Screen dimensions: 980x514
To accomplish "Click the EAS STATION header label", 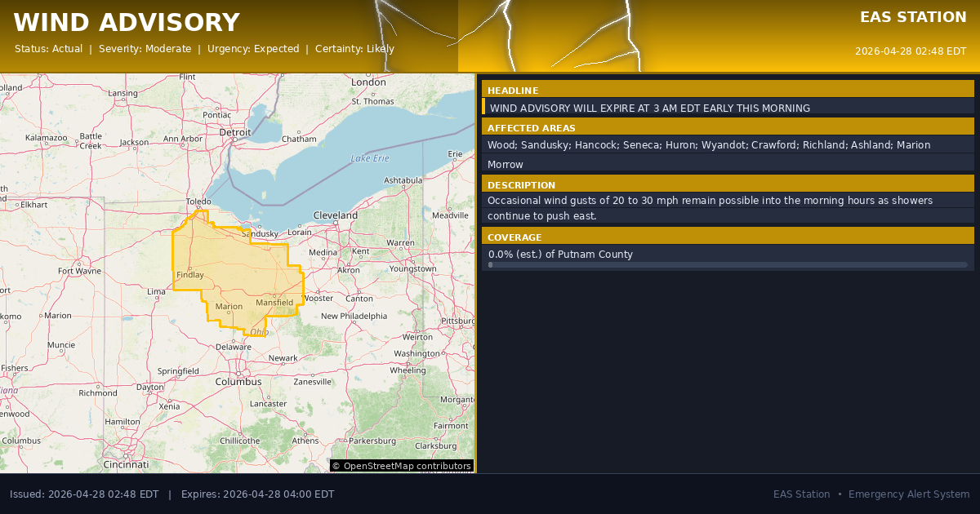I will [913, 17].
